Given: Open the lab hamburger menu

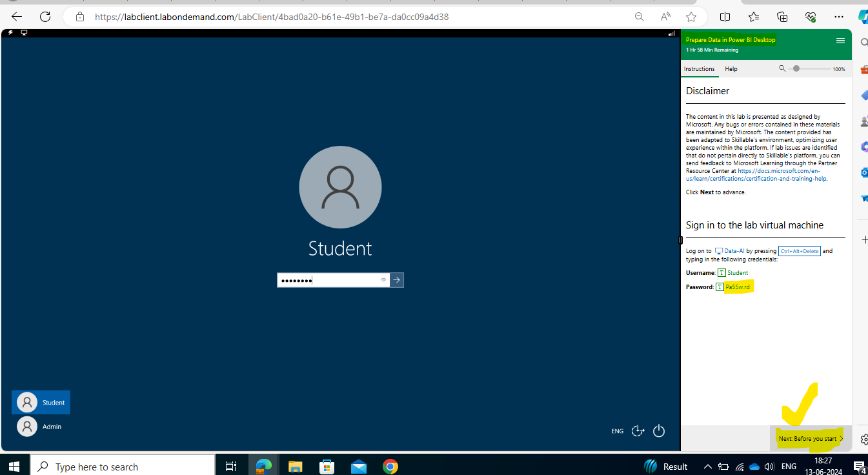Looking at the screenshot, I should pyautogui.click(x=840, y=41).
